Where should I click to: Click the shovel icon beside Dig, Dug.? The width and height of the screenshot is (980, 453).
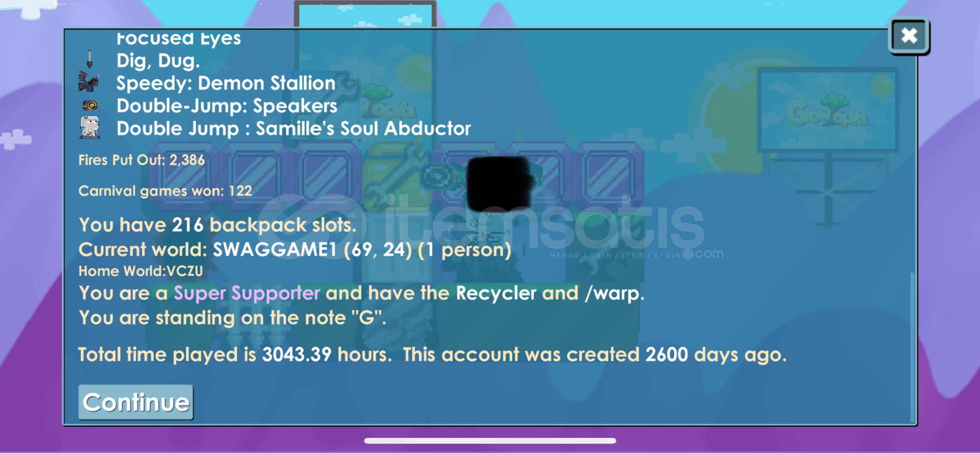tap(89, 60)
